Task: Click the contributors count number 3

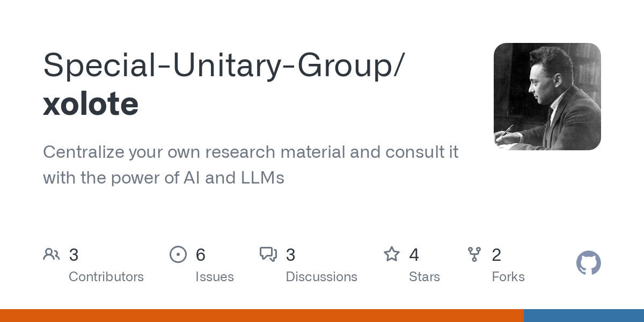Action: pyautogui.click(x=74, y=254)
